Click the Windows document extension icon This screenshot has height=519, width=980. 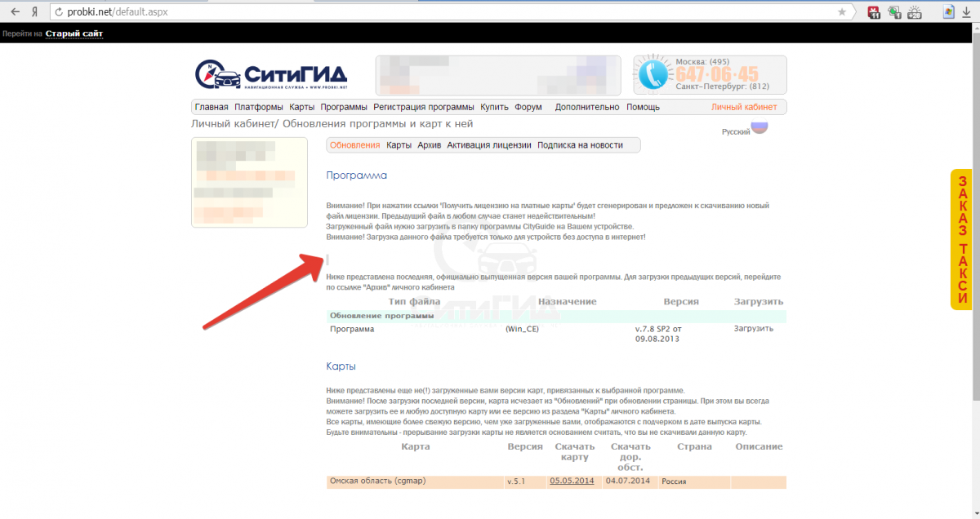pyautogui.click(x=949, y=12)
